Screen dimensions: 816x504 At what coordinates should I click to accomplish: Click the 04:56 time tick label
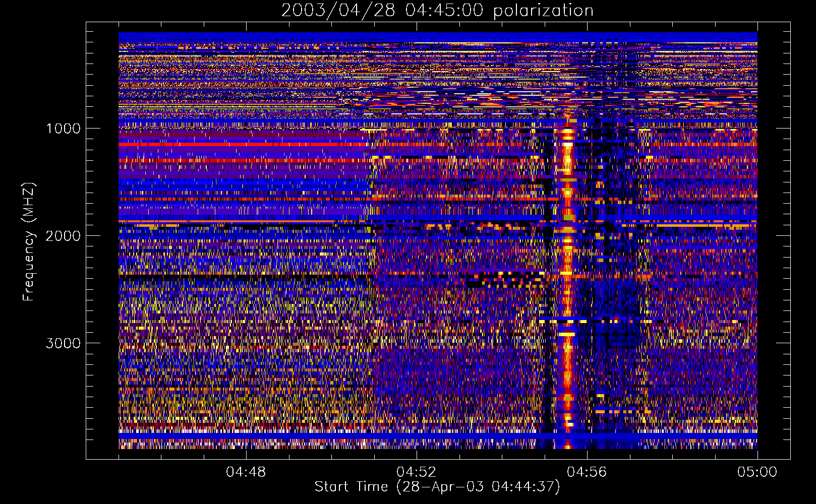[x=587, y=472]
